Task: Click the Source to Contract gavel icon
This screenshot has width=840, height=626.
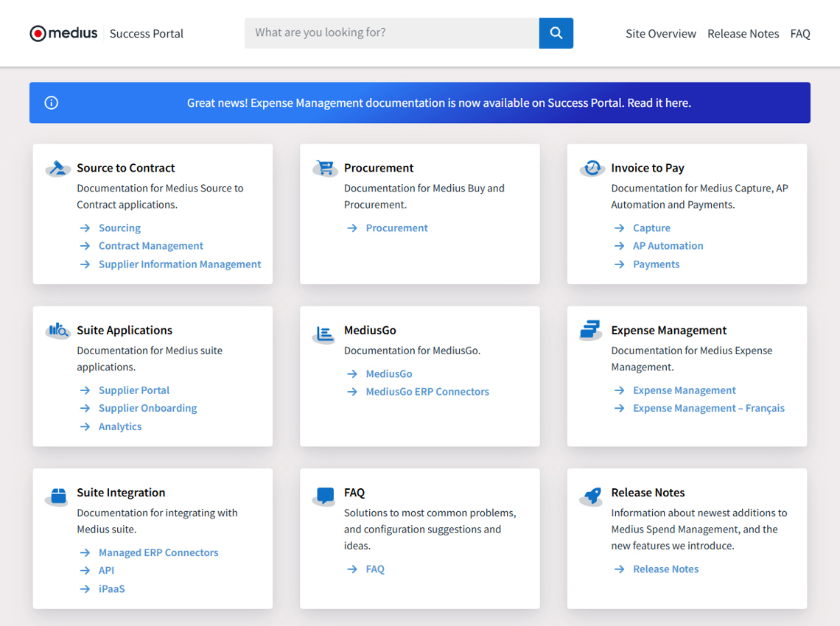Action: (x=57, y=167)
